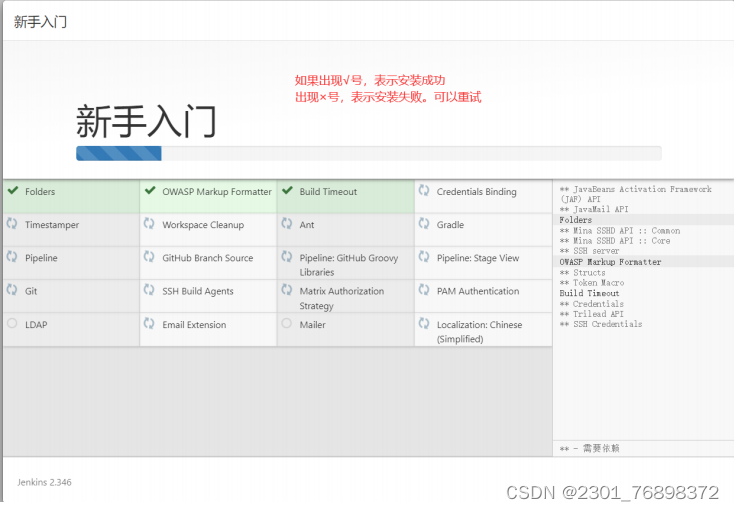Select the LDAP plugin label
The image size is (734, 511).
[36, 325]
